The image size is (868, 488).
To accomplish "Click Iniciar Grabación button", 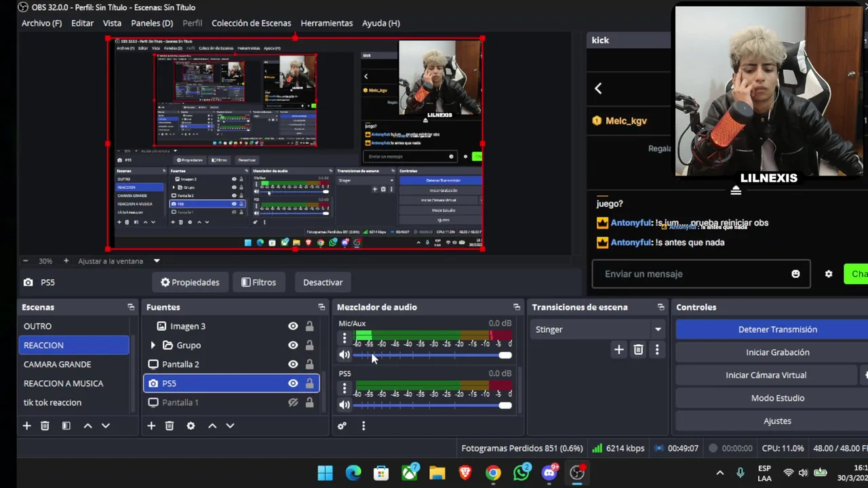I will pos(777,352).
